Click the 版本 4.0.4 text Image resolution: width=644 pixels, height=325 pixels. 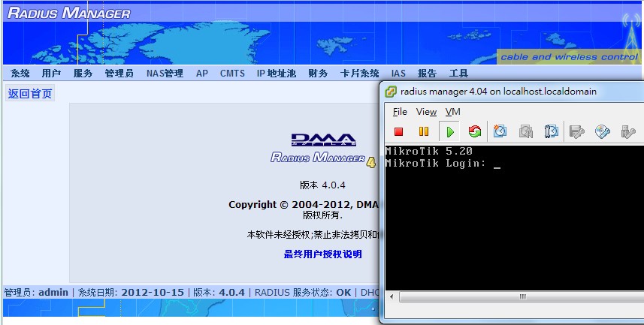tap(322, 185)
